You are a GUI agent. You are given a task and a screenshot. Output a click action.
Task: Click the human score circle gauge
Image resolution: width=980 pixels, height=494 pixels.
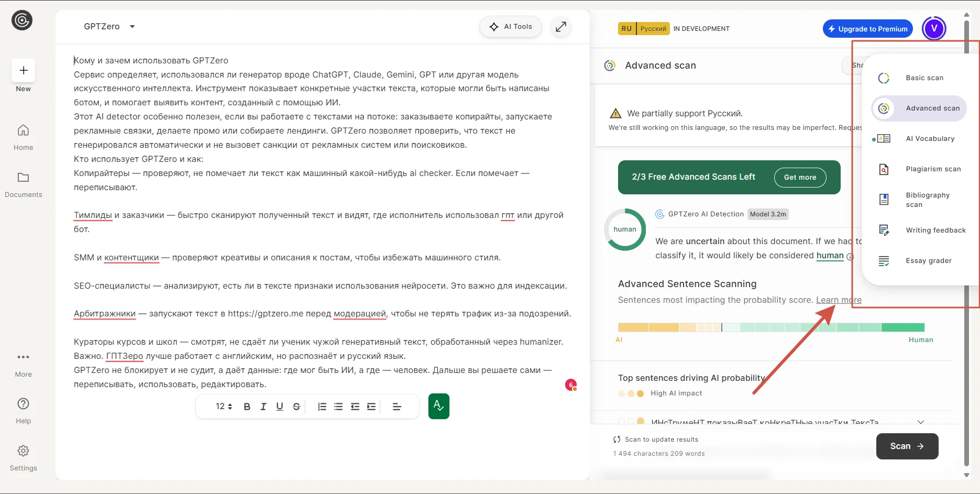625,229
